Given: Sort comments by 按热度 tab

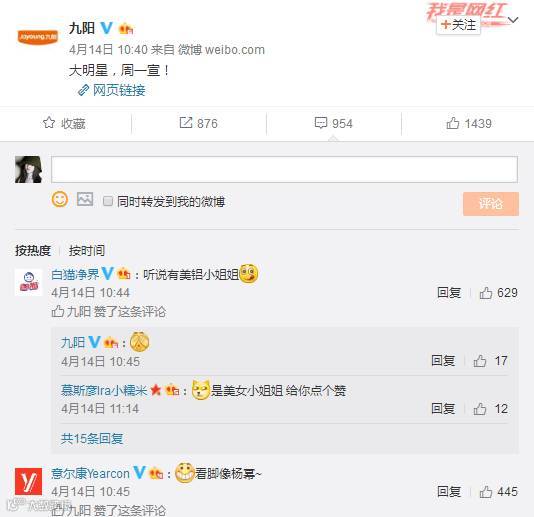Looking at the screenshot, I should point(33,251).
